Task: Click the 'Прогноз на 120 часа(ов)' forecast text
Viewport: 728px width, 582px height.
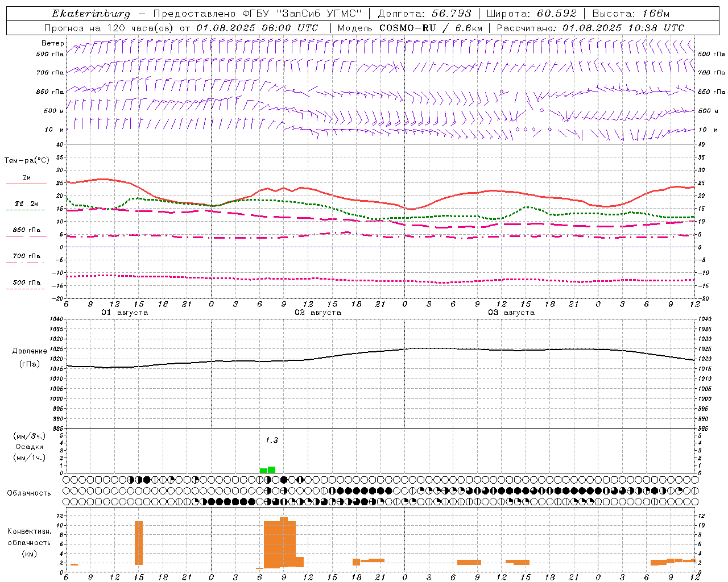Action: (109, 28)
